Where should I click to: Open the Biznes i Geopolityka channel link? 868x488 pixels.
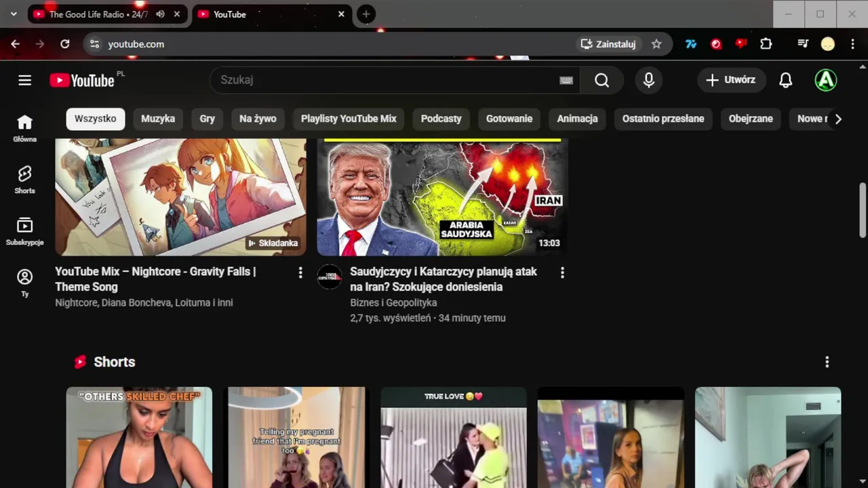pyautogui.click(x=393, y=302)
